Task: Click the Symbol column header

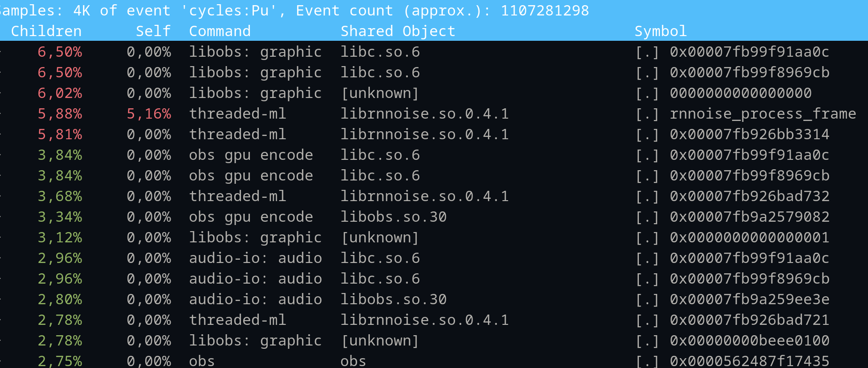Action: point(661,31)
